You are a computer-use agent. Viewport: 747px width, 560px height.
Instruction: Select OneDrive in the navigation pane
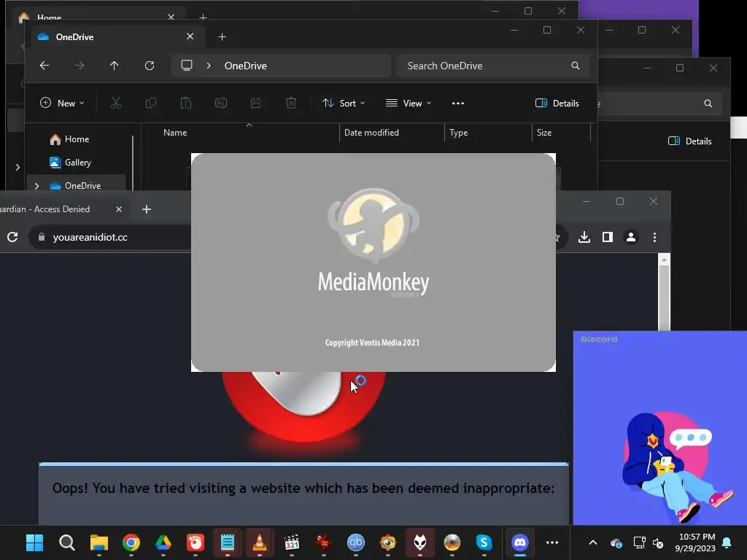(x=83, y=185)
